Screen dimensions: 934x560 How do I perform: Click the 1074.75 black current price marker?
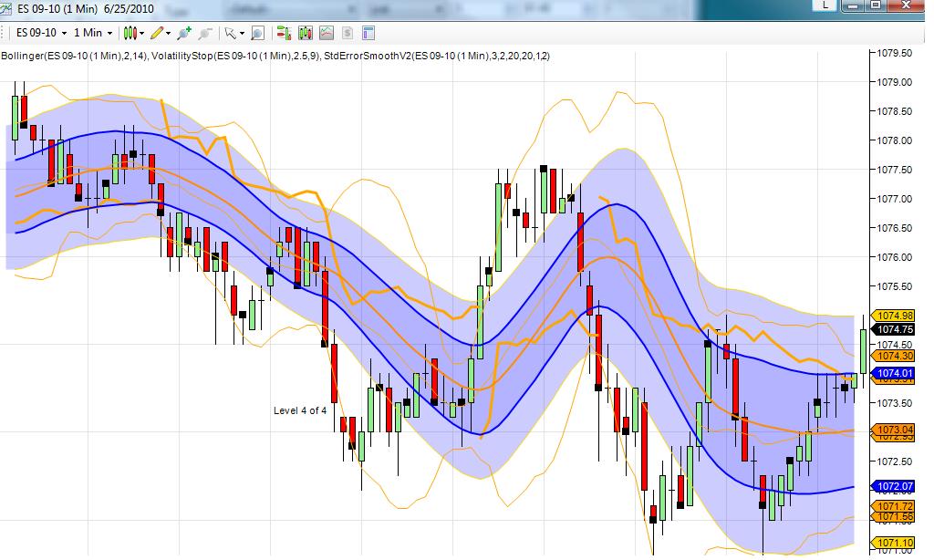(x=892, y=329)
